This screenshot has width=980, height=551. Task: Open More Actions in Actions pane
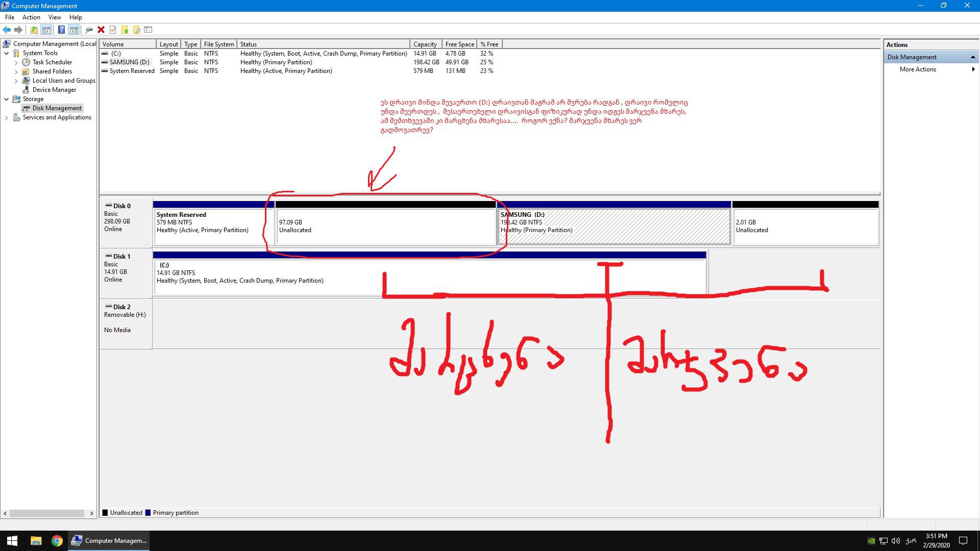[918, 69]
